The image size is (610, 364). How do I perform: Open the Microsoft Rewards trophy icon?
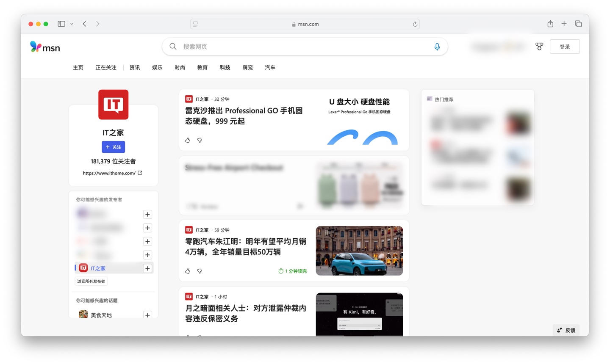tap(539, 47)
